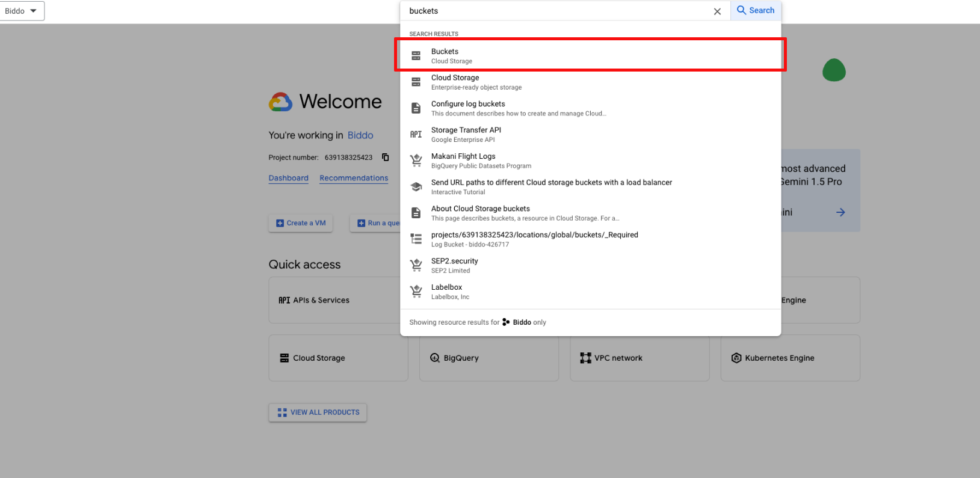Click the document icon for Configure log buckets
980x478 pixels.
pyautogui.click(x=416, y=108)
